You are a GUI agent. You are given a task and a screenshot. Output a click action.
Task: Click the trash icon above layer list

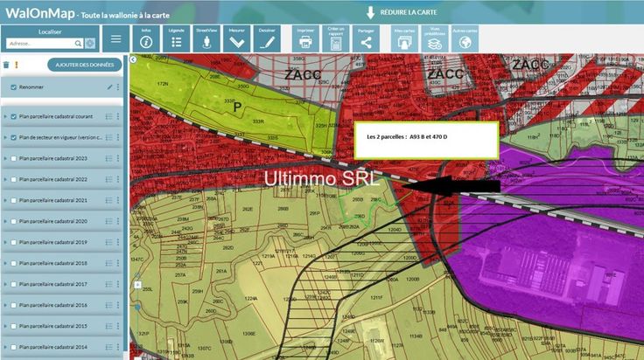6,65
